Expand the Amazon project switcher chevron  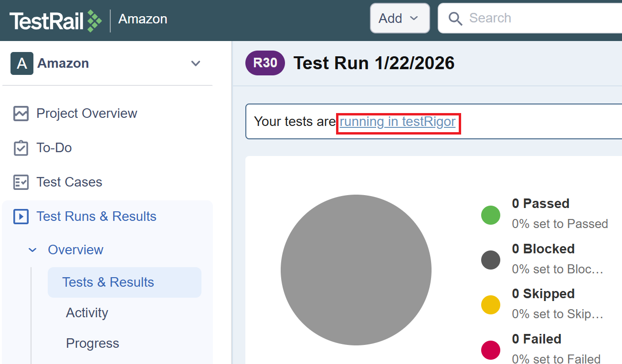pos(196,63)
